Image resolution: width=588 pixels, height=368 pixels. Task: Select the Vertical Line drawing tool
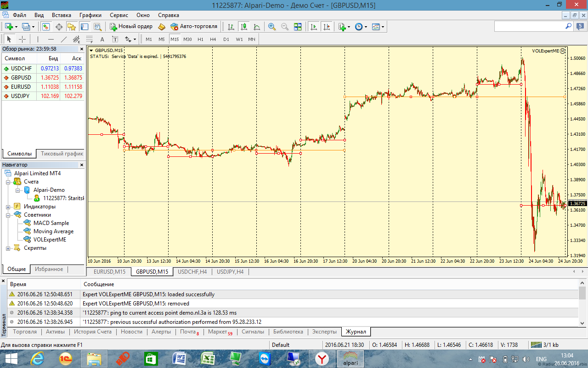38,39
